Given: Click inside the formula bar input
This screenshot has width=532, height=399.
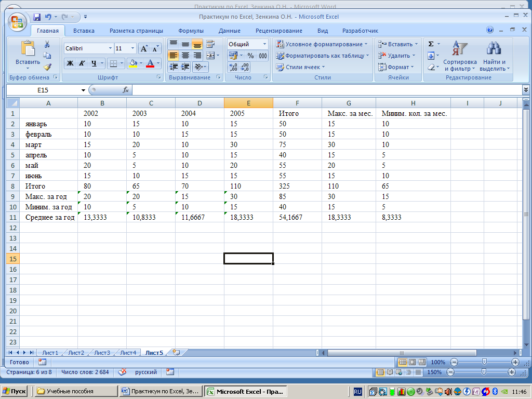Looking at the screenshot, I should [327, 90].
